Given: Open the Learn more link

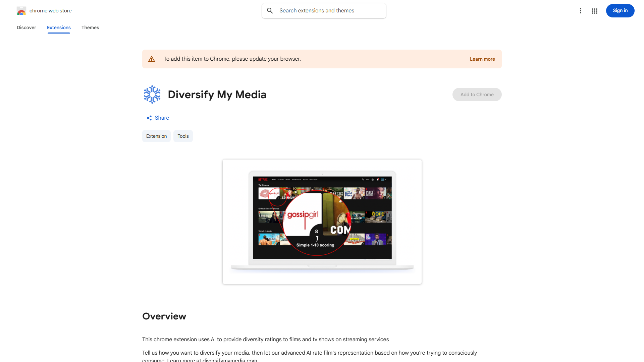Looking at the screenshot, I should coord(482,59).
